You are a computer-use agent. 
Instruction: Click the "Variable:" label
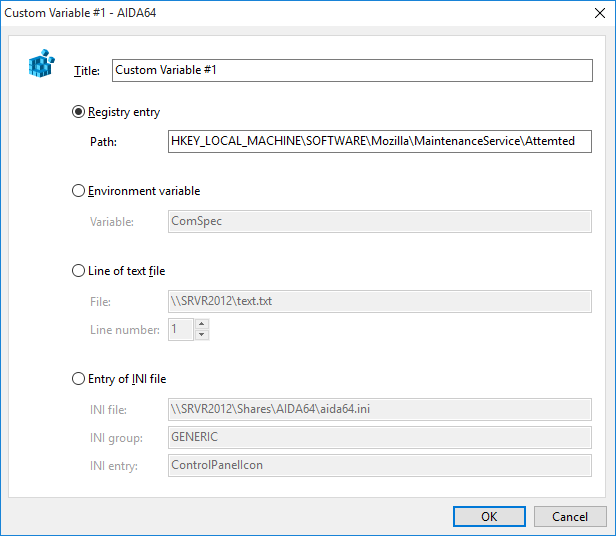pos(112,222)
